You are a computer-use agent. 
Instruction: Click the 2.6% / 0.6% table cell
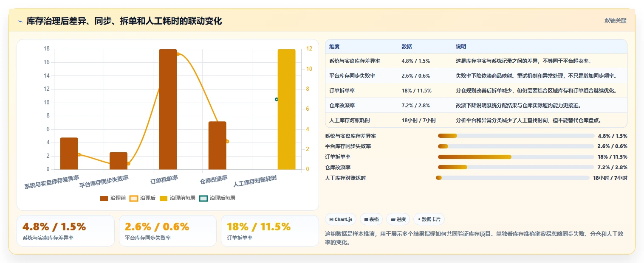(416, 76)
